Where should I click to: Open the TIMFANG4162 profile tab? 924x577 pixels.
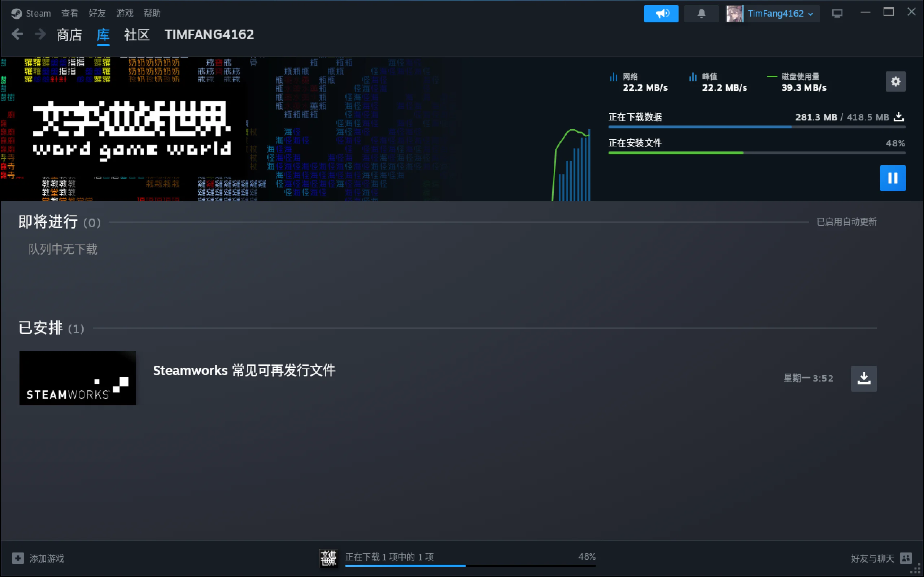pos(209,35)
